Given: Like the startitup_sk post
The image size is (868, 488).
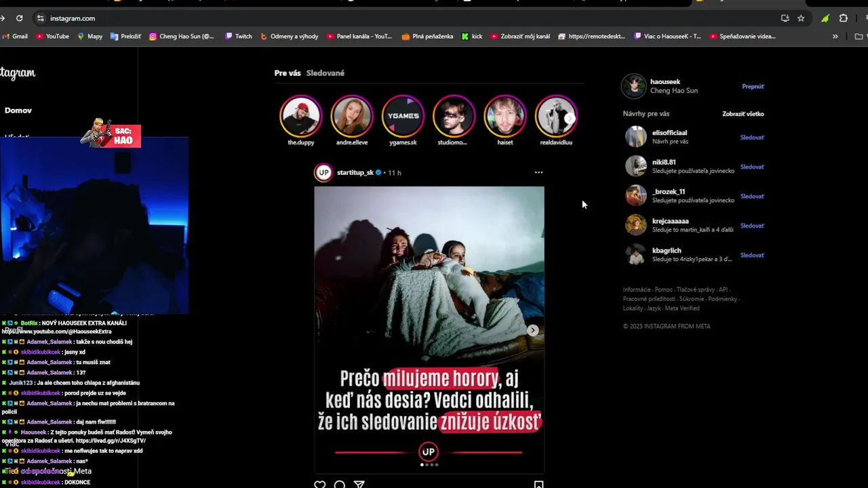Looking at the screenshot, I should (x=320, y=485).
